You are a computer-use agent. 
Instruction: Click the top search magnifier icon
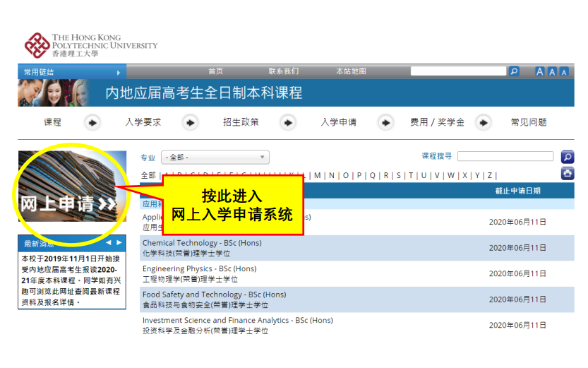pyautogui.click(x=514, y=71)
